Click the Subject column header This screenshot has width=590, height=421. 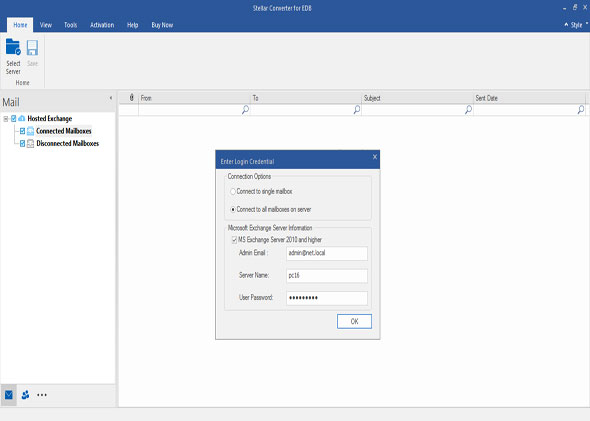(418, 98)
